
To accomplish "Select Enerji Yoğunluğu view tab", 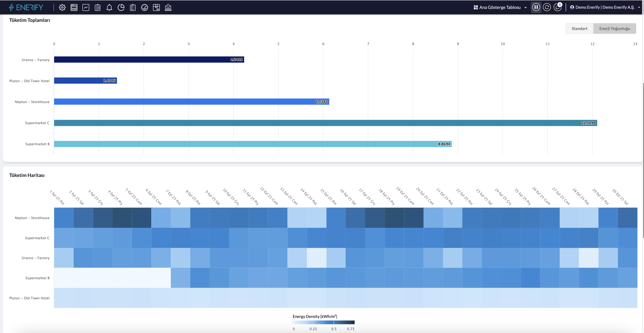I will [614, 28].
